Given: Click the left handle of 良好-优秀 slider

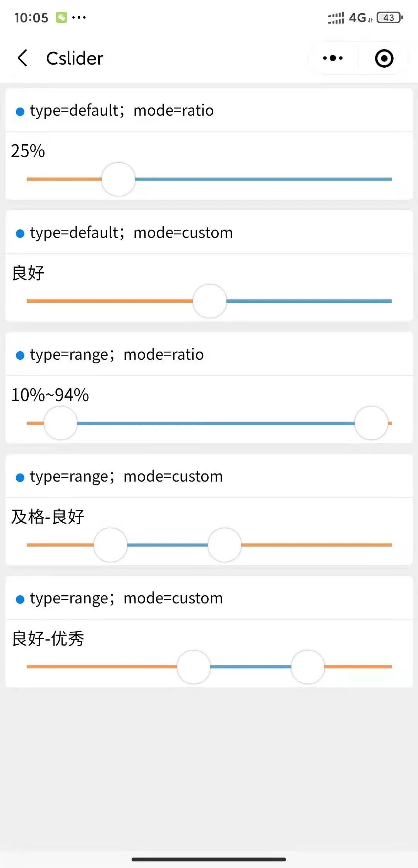Looking at the screenshot, I should 194,666.
